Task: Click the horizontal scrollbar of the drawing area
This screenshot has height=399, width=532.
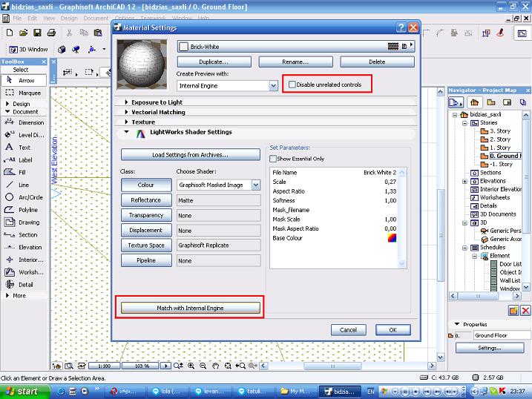Action: click(x=349, y=366)
